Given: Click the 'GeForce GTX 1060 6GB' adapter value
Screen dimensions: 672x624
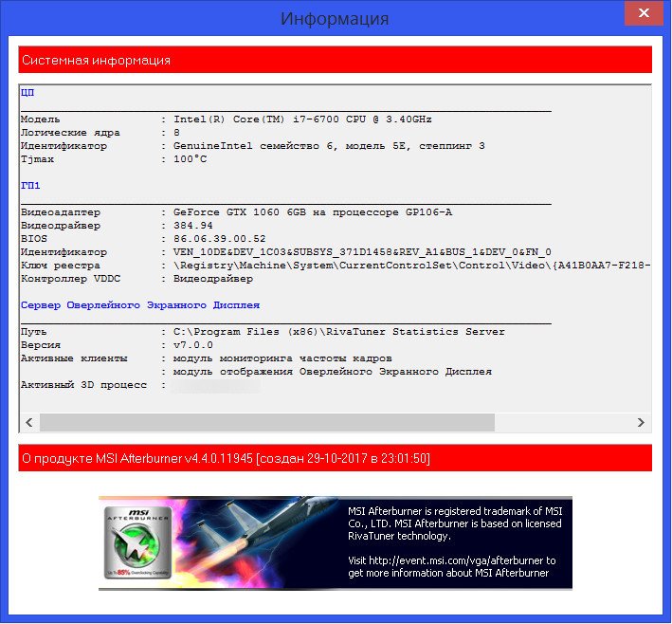Looking at the screenshot, I should click(313, 211).
